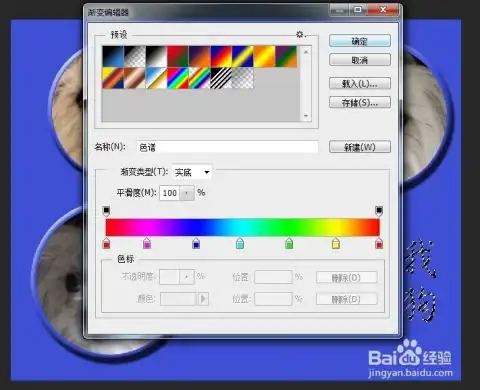Screen dimensions: 480x390
Task: Select the yellow-violet-orange-blue striped preset
Action: click(x=113, y=78)
